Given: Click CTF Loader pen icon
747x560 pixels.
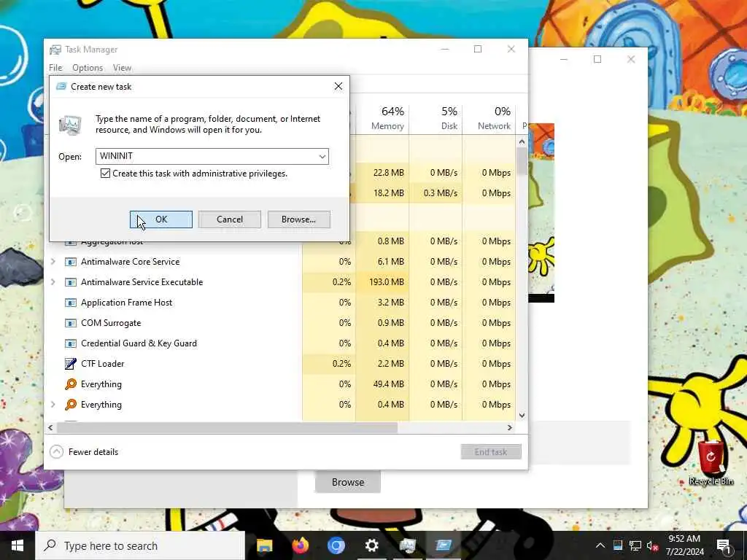Looking at the screenshot, I should (71, 364).
